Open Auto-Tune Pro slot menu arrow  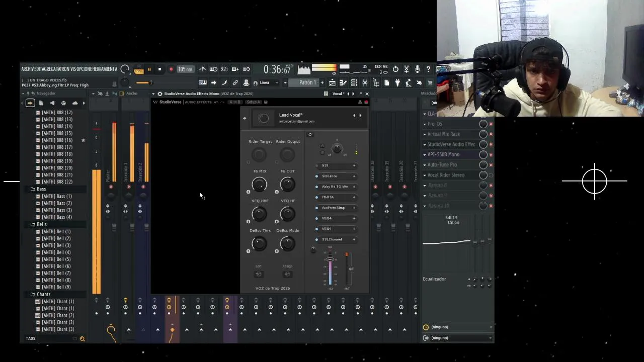[x=425, y=165]
